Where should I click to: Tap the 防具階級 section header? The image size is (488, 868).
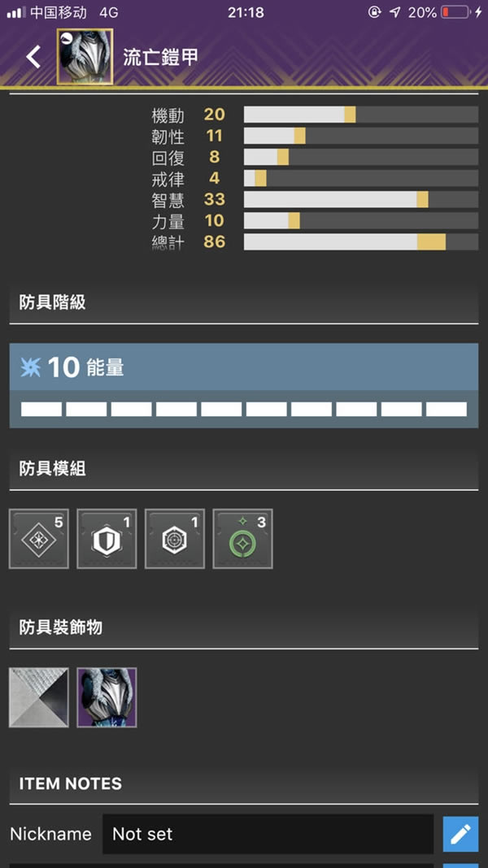(53, 302)
